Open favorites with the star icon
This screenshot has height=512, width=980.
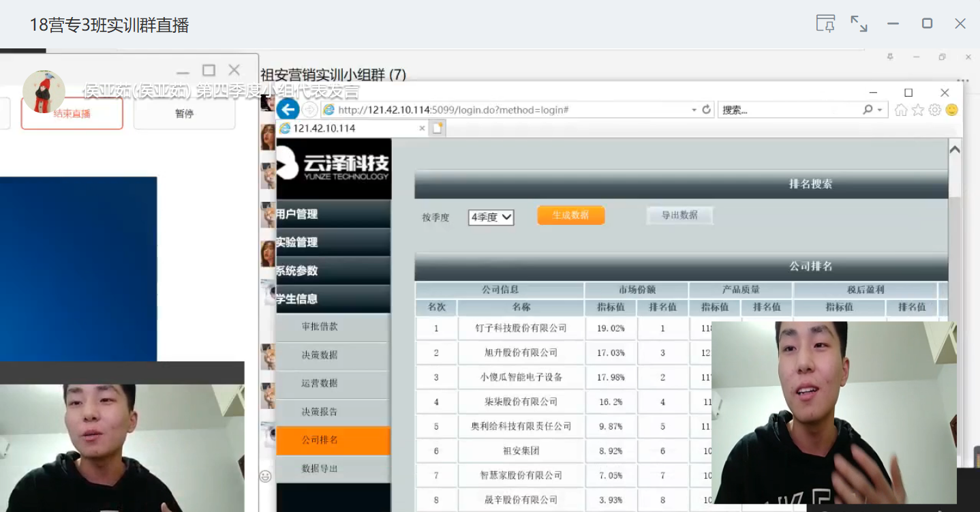[x=918, y=110]
